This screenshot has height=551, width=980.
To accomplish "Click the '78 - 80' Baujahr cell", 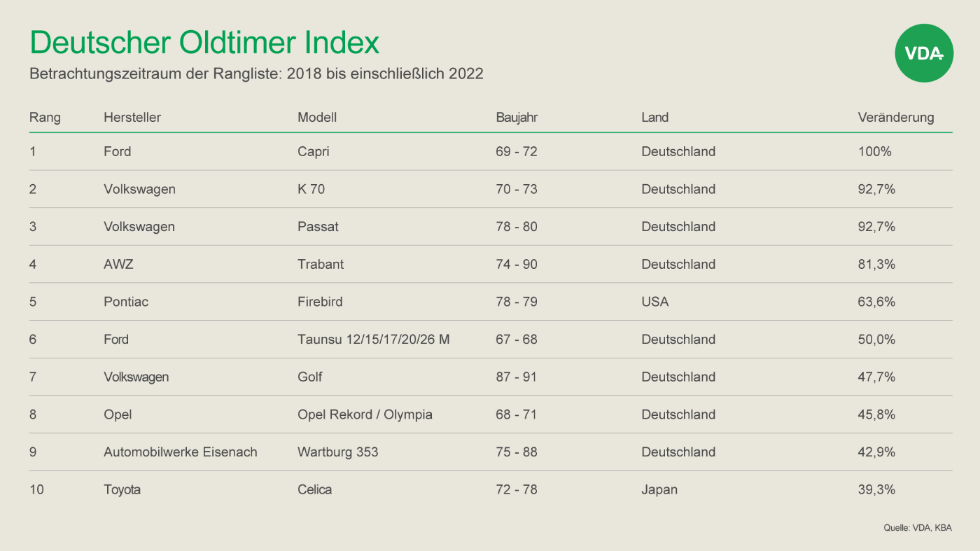I will [x=517, y=227].
